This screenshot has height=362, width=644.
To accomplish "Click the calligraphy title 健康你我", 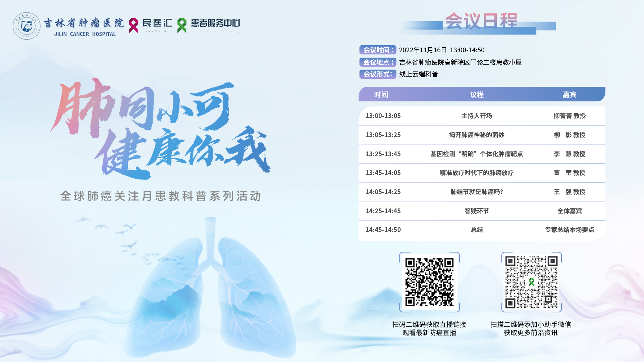I will (183, 153).
